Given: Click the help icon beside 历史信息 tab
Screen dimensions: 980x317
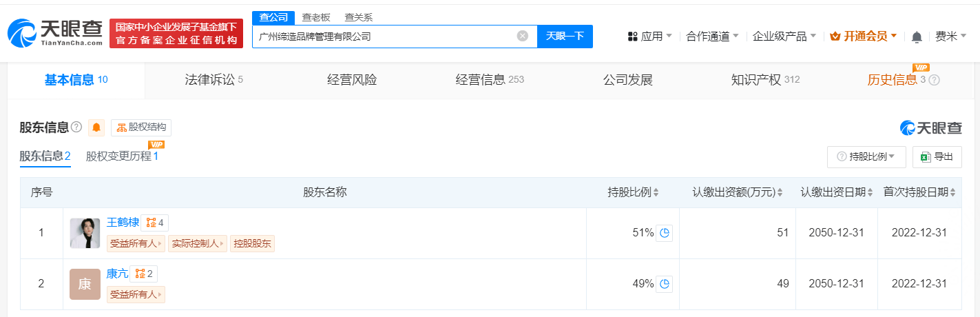Looking at the screenshot, I should coord(934,80).
